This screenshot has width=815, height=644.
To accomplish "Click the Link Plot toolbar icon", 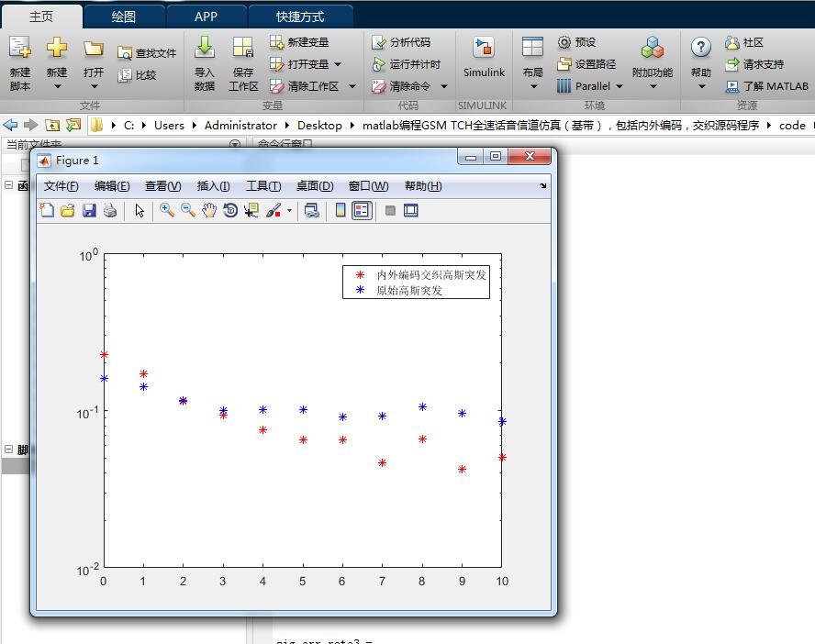I will 311,210.
